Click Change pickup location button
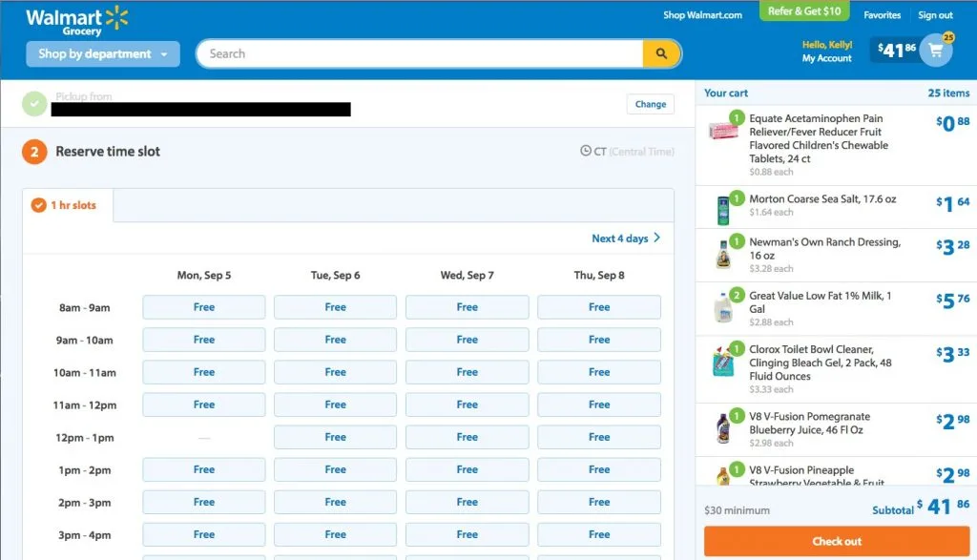 (650, 104)
